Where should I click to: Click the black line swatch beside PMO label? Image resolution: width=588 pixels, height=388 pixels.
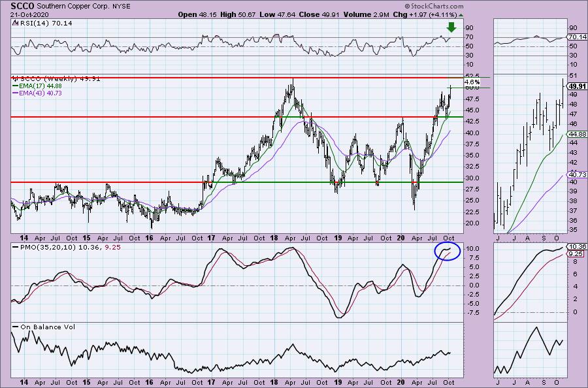[16, 248]
